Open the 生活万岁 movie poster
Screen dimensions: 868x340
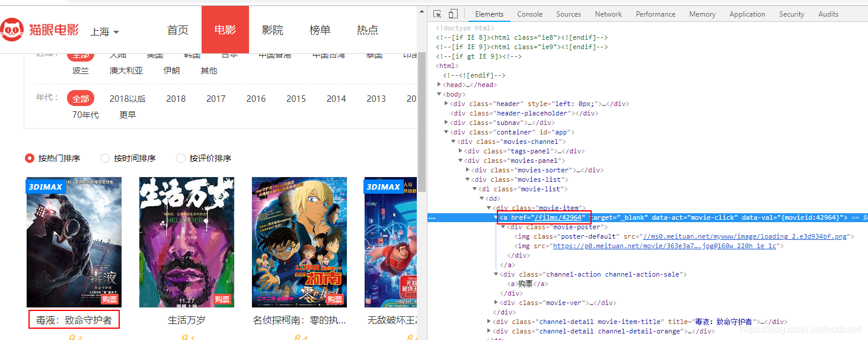coord(187,242)
